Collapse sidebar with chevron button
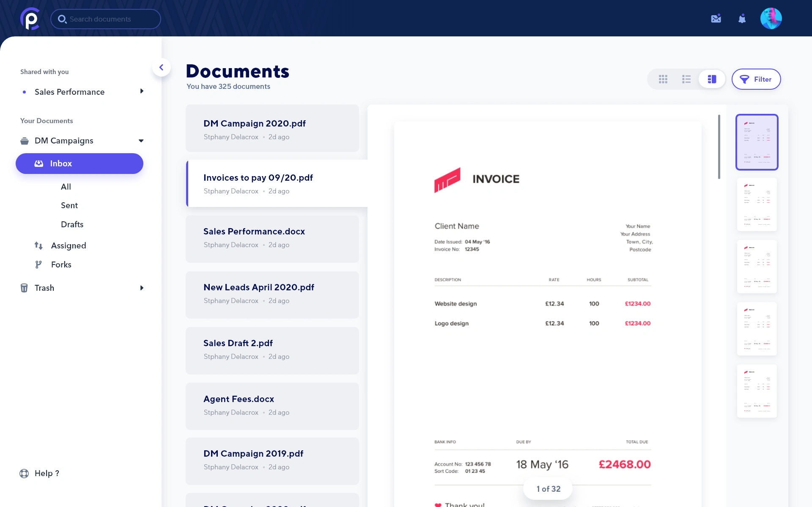The width and height of the screenshot is (812, 507). click(x=161, y=67)
